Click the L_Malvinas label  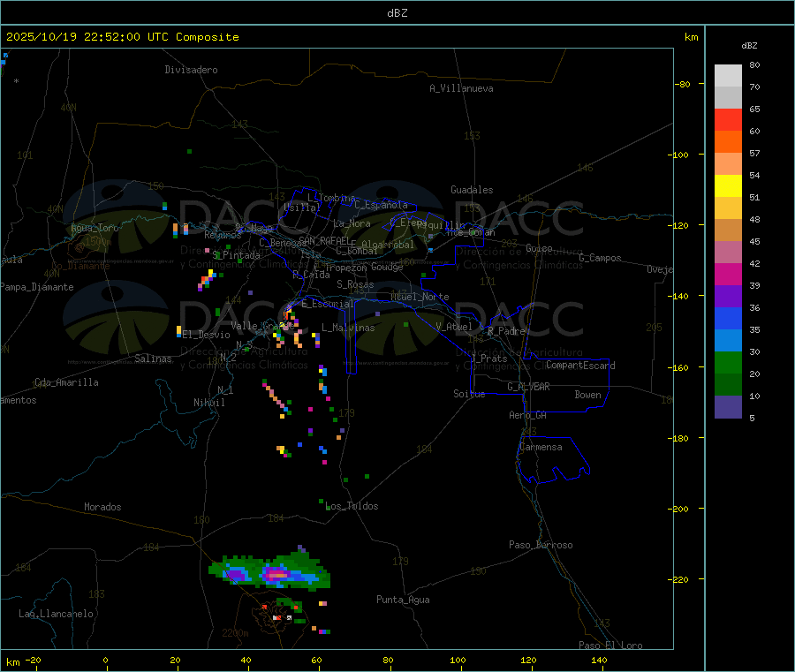click(348, 328)
